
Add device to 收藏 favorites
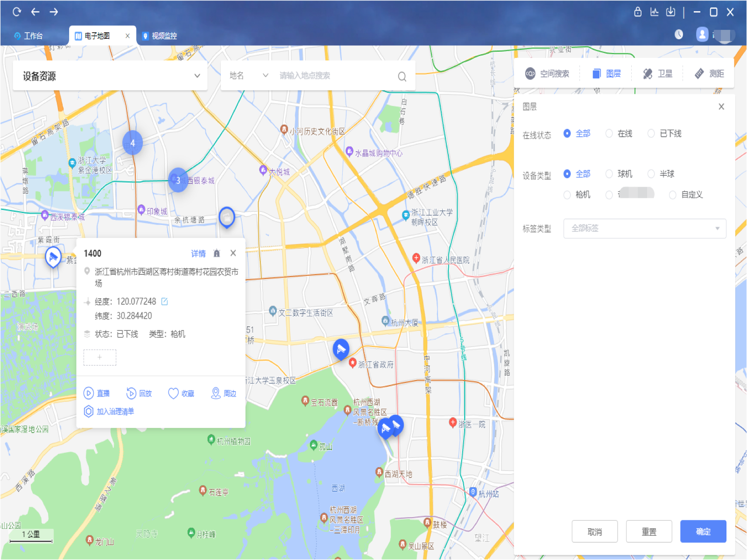[x=181, y=393]
